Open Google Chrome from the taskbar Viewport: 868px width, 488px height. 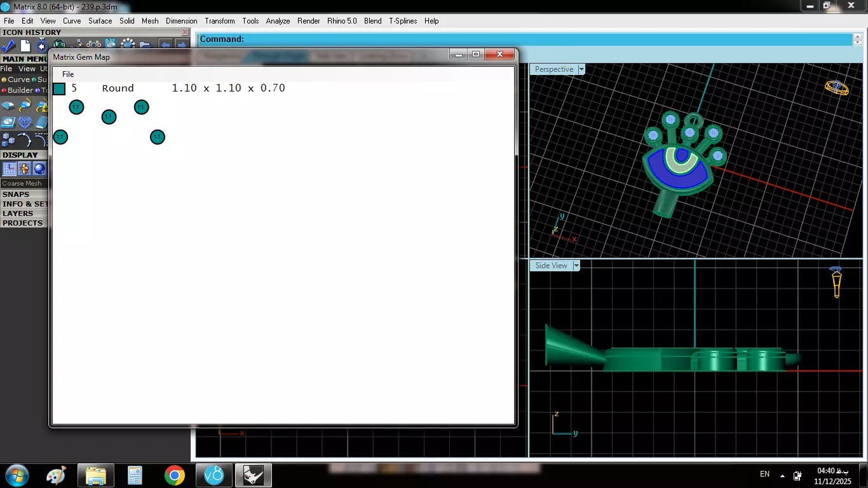click(x=175, y=475)
